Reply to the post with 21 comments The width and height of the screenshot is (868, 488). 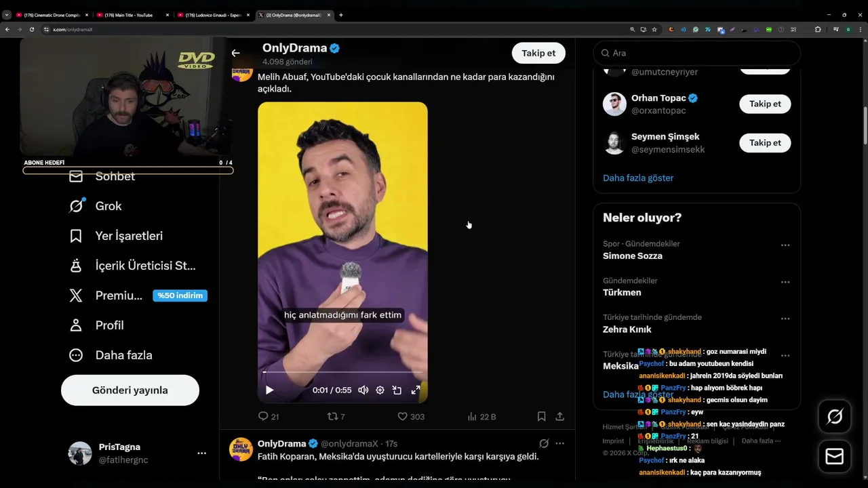pos(269,416)
